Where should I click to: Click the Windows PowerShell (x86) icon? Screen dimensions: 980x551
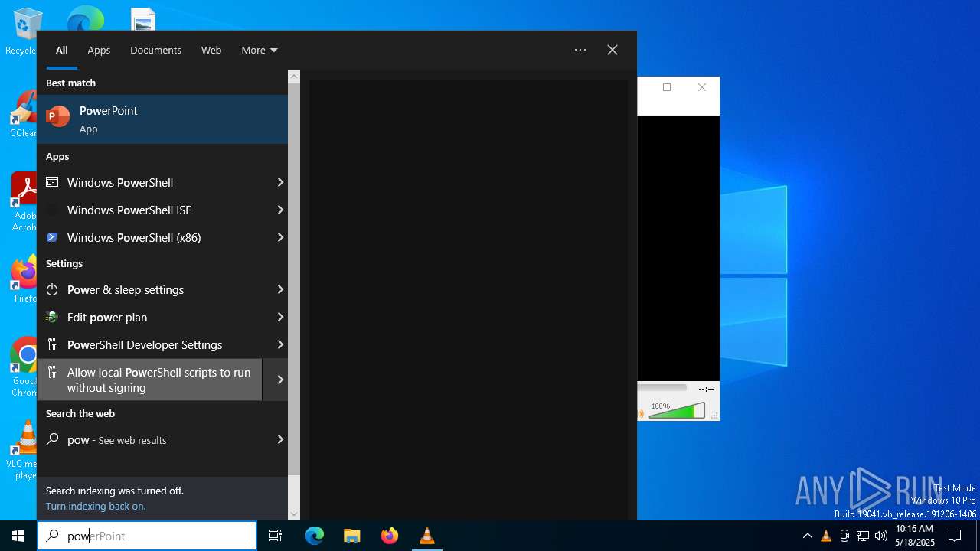[52, 237]
